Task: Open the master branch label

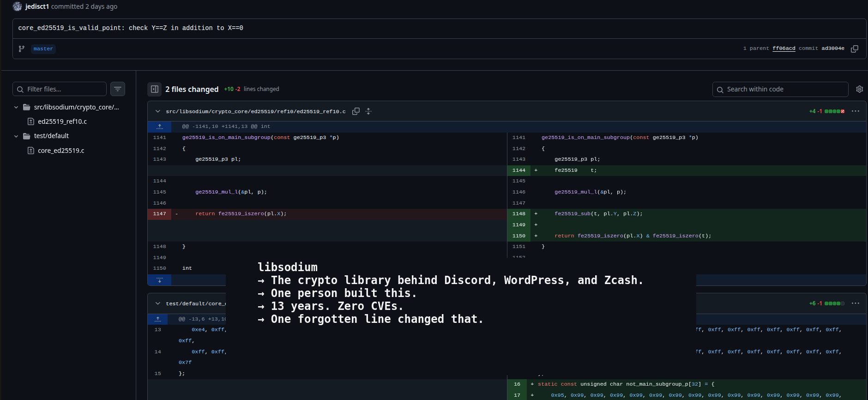Action: tap(43, 48)
